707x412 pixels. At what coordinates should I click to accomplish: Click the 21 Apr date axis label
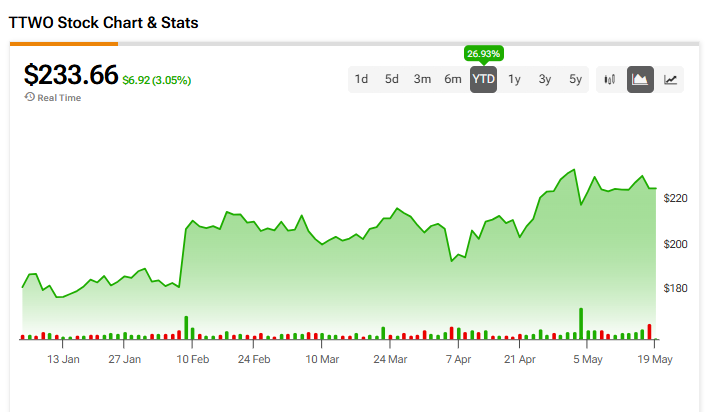[519, 359]
